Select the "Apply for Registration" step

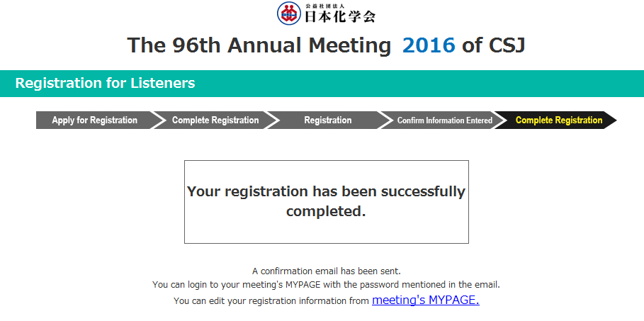click(94, 120)
